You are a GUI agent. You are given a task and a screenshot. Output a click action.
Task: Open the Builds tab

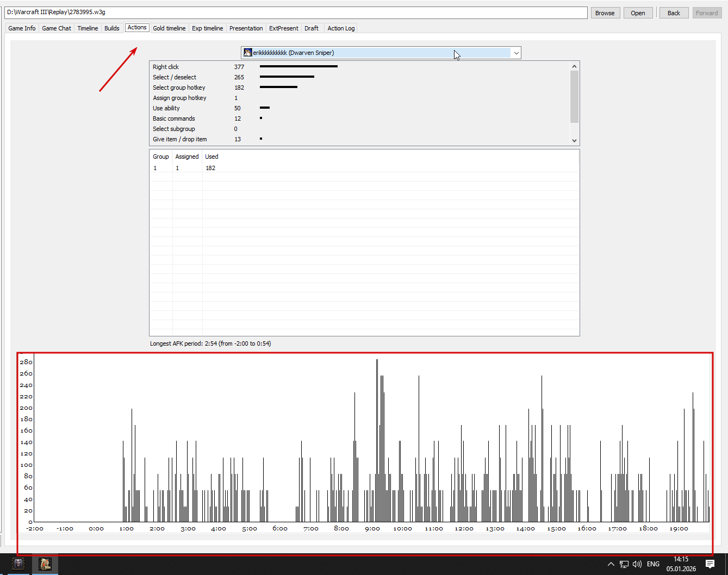pyautogui.click(x=112, y=28)
